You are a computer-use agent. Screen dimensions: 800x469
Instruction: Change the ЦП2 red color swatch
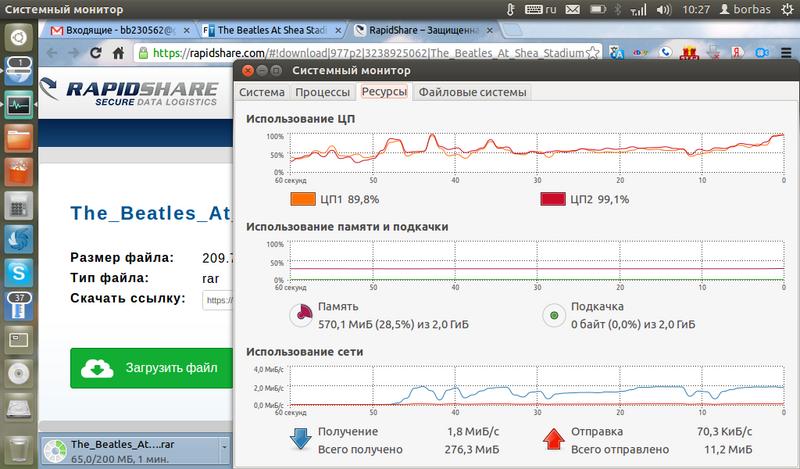[553, 199]
